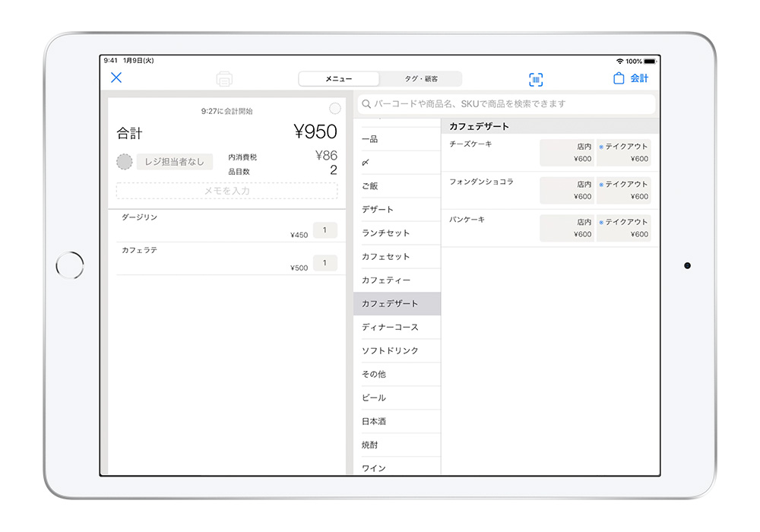This screenshot has height=532, width=760.
Task: Choose the ご飯 category
Action: [397, 186]
